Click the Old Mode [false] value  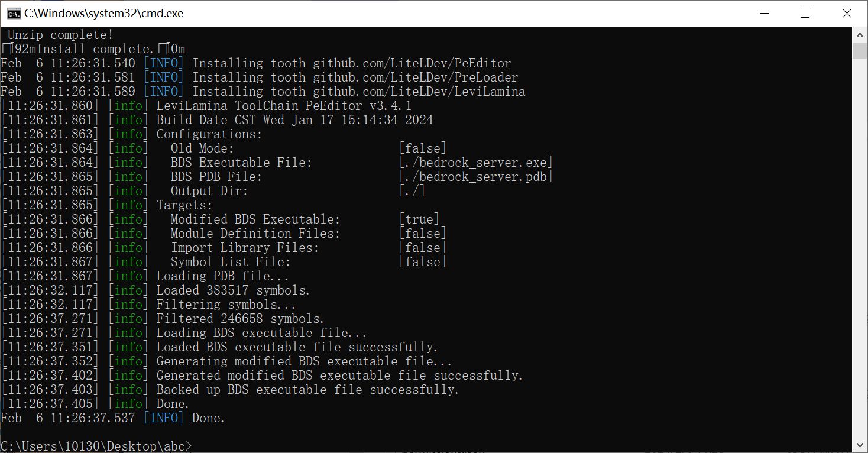[423, 148]
